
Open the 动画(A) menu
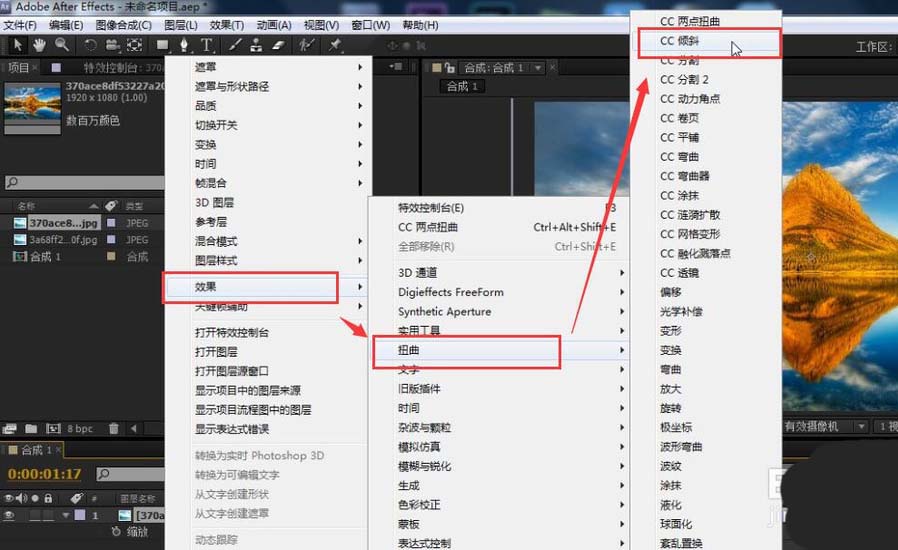(274, 25)
